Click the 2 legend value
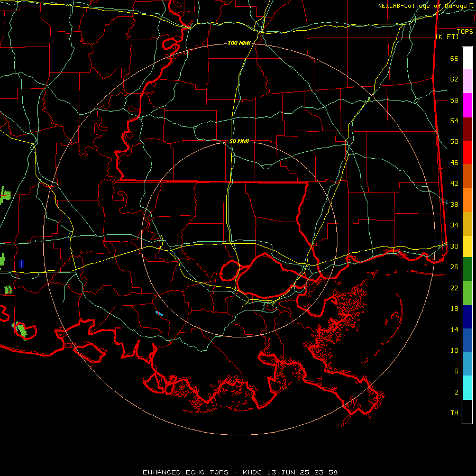Image resolution: width=476 pixels, height=476 pixels. [x=456, y=392]
